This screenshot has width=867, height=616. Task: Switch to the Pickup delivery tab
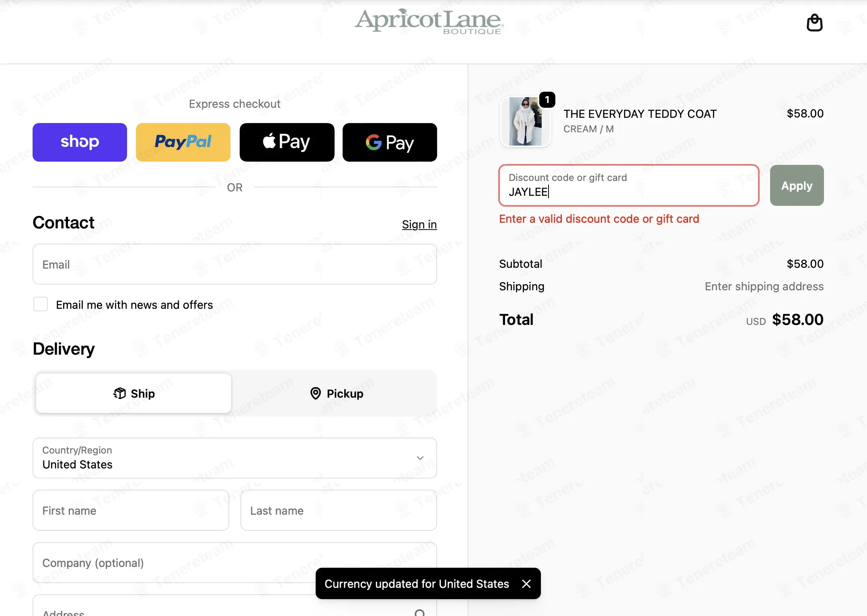pos(336,393)
